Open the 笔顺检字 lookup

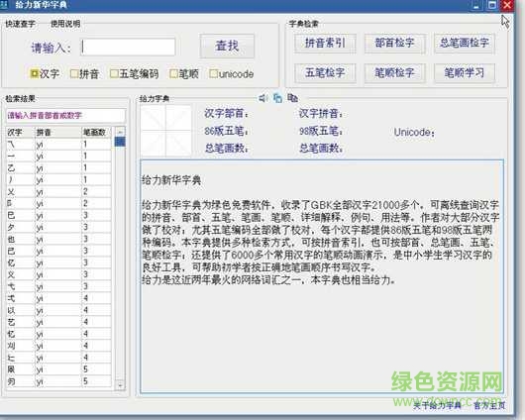tap(395, 72)
